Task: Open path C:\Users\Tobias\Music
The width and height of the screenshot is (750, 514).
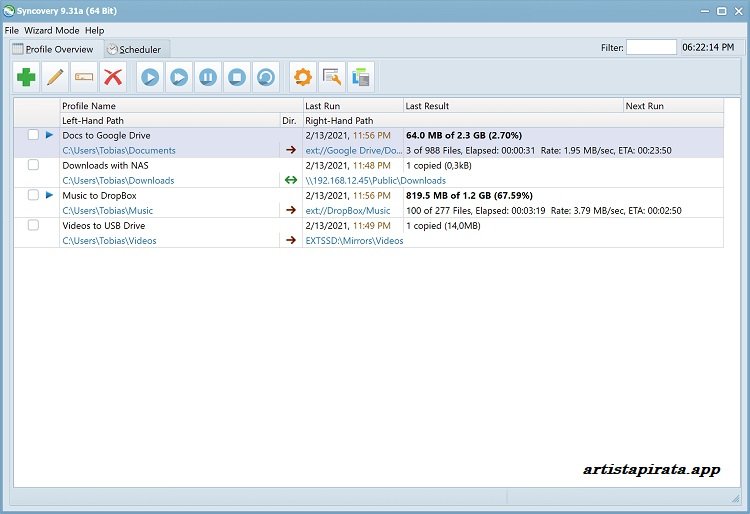Action: 108,210
